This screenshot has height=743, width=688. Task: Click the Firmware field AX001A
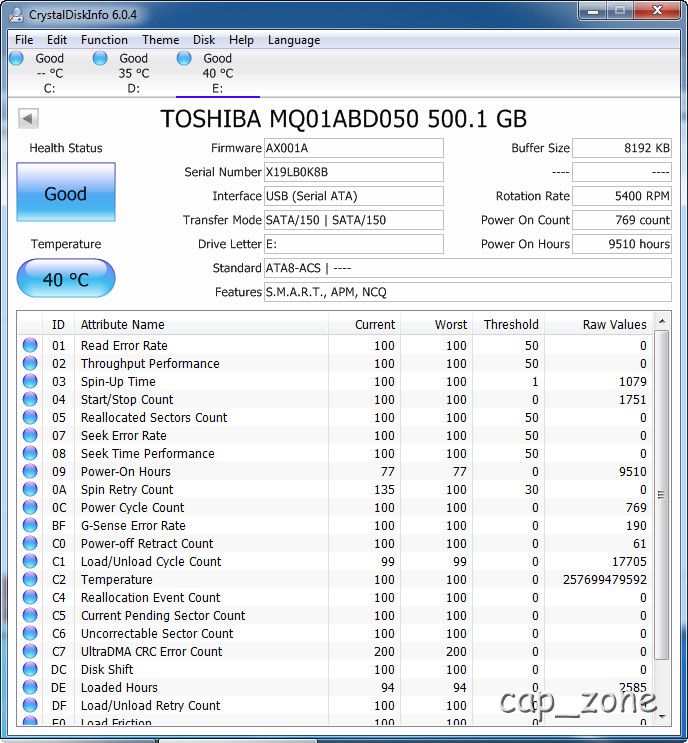coord(353,148)
